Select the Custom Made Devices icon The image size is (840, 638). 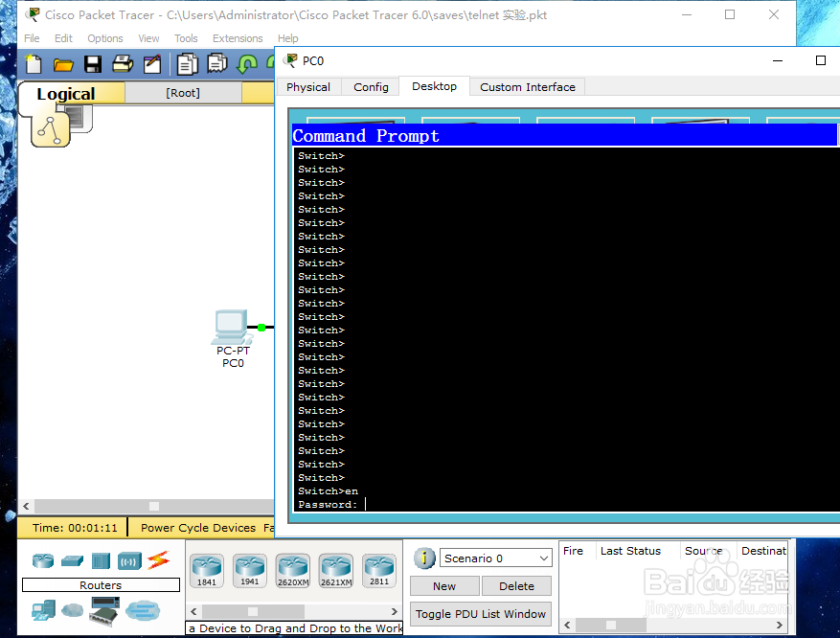pyautogui.click(x=104, y=611)
